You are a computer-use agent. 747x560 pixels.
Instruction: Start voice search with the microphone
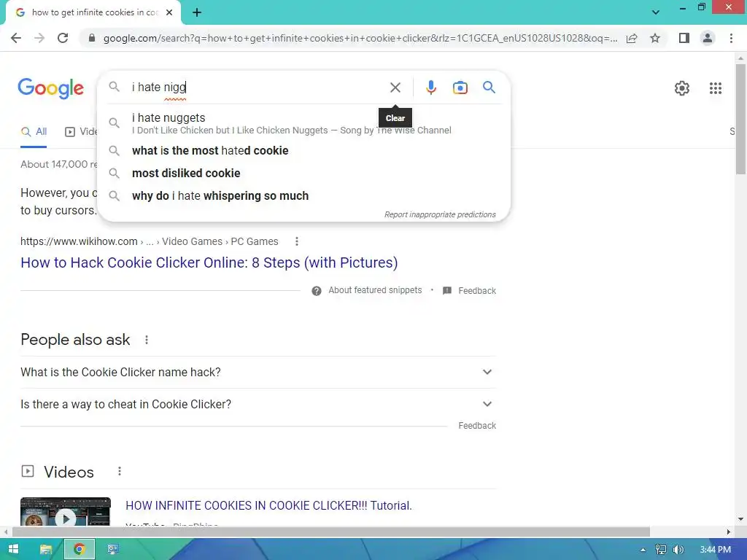(430, 87)
